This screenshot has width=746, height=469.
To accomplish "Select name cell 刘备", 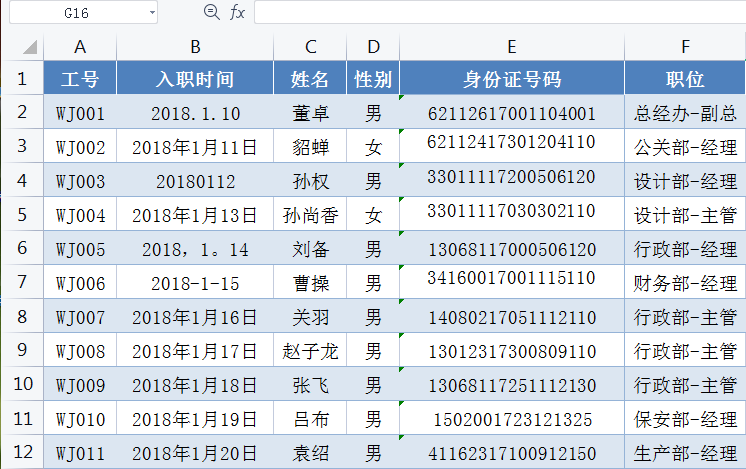I will pos(310,248).
